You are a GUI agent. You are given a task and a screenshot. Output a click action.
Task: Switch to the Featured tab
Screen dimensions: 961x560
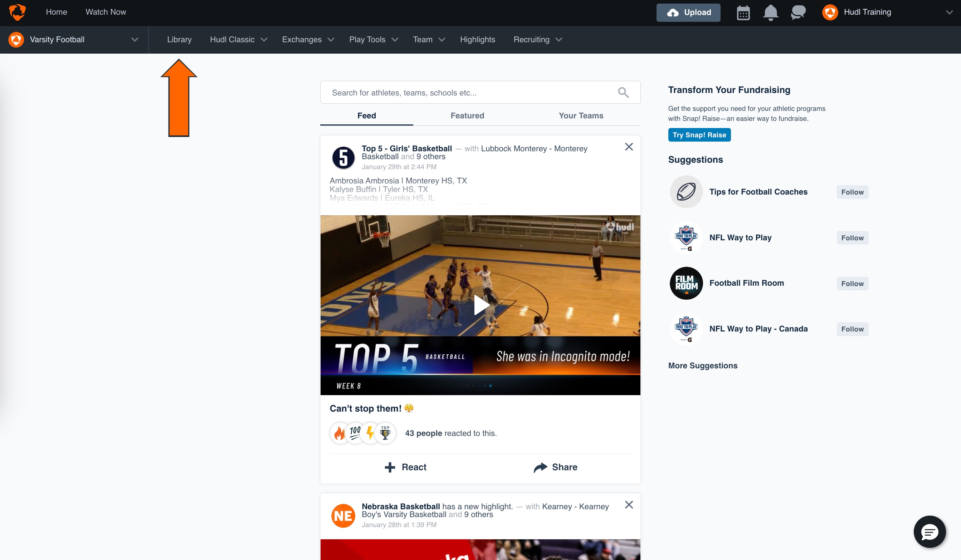467,116
